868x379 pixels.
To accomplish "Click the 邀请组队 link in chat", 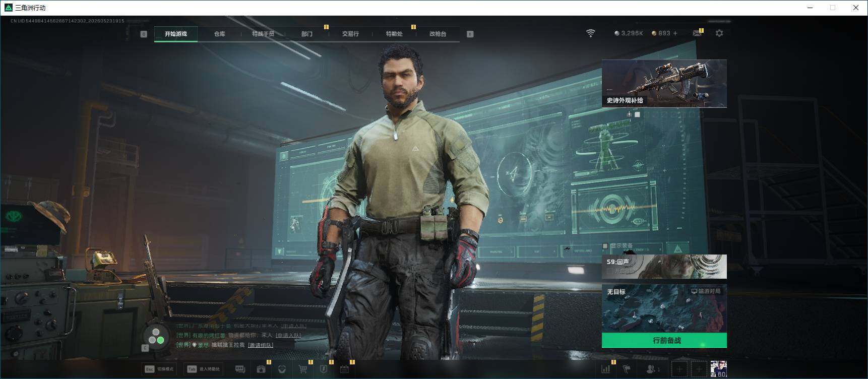I will coord(261,345).
